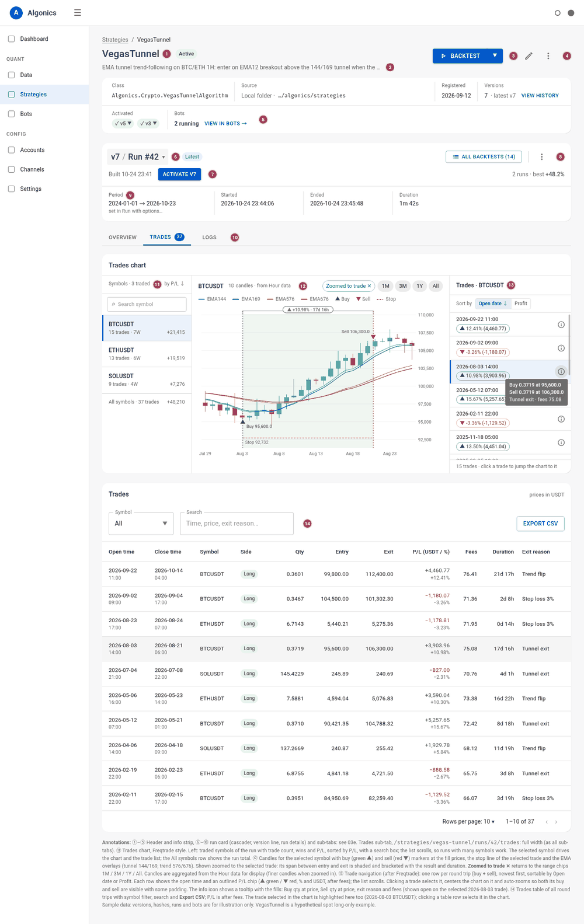The width and height of the screenshot is (584, 924).
Task: Show info for the 2026-02-11 22:00 trade
Action: (561, 419)
